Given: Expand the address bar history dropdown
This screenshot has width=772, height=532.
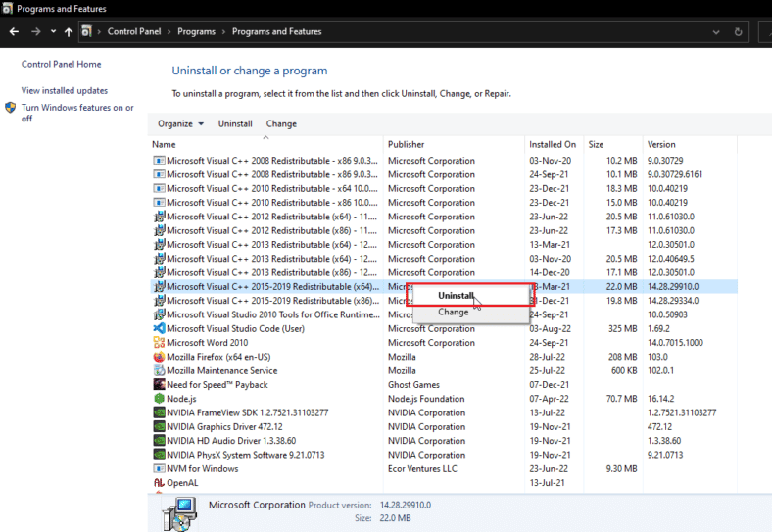Looking at the screenshot, I should coord(716,32).
